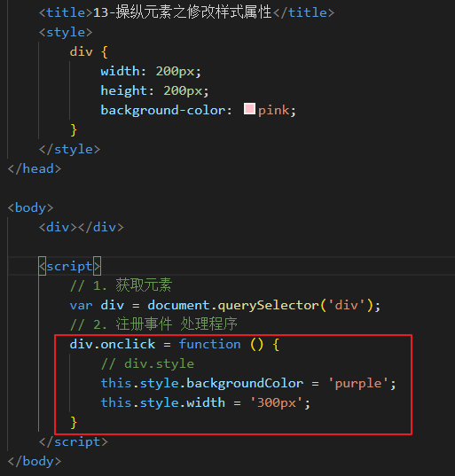The width and height of the screenshot is (455, 476).
Task: Click the 'var' keyword
Action: coord(81,306)
